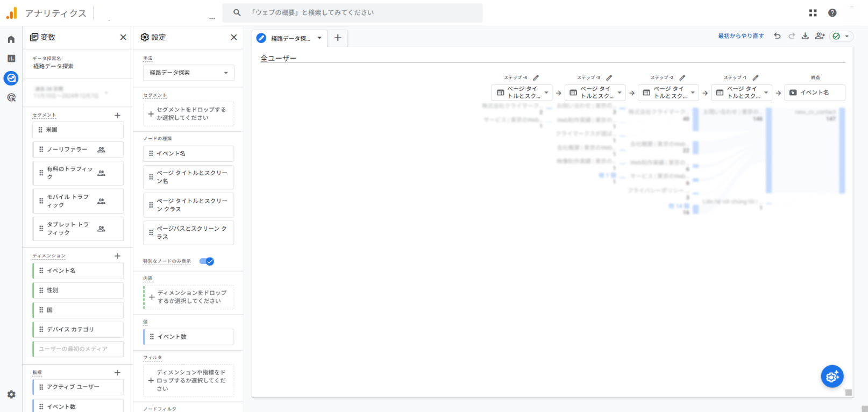Close the 変数 panel
868x412 pixels.
pos(123,37)
